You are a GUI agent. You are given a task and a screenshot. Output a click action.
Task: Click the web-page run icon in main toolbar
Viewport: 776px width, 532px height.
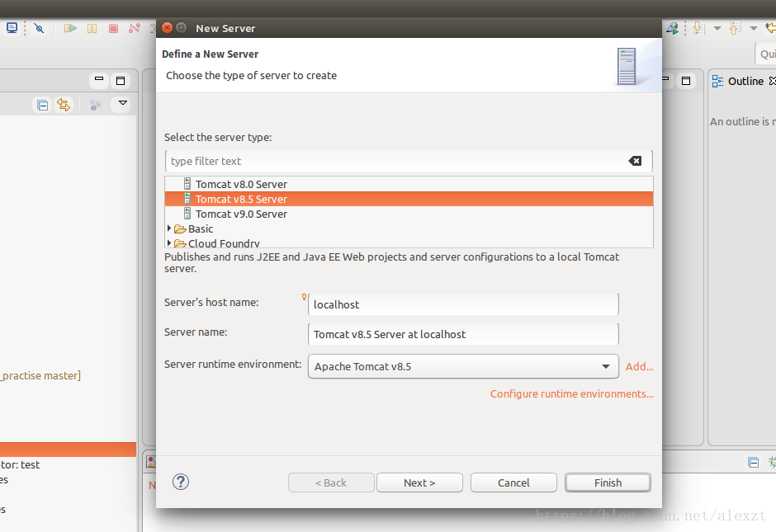(672, 28)
